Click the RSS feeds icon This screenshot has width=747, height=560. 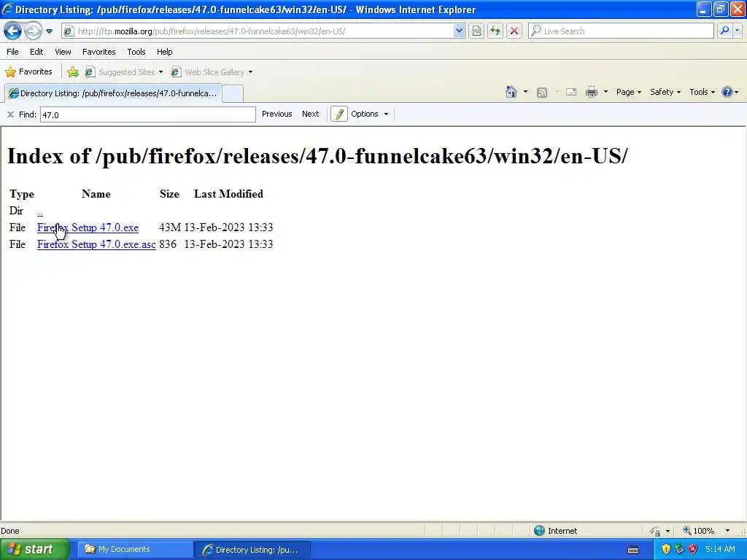(x=542, y=93)
